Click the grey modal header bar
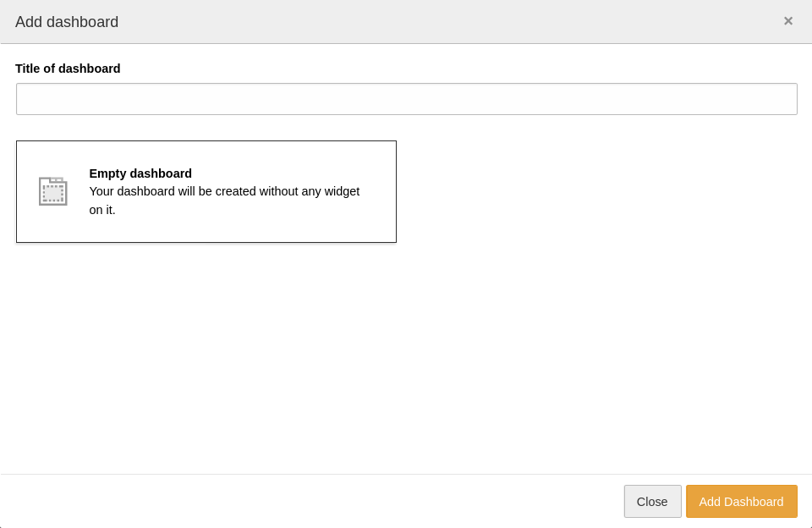Screen dimensions: 812x528 [423, 22]
